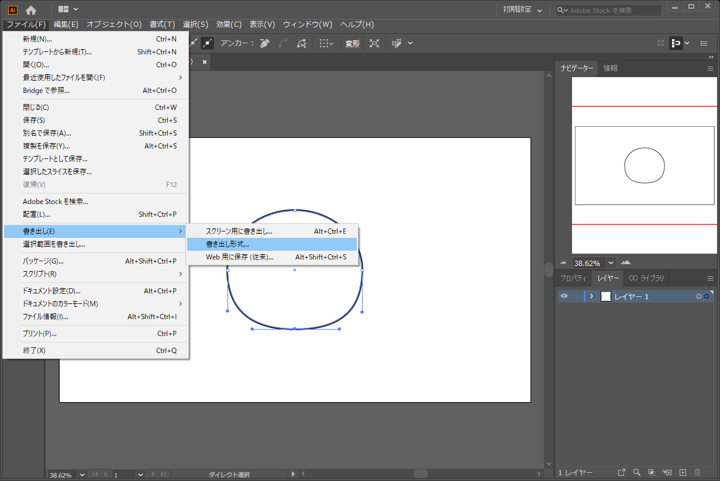720x481 pixels.
Task: Click the locate object magnifier icon
Action: coord(636,472)
